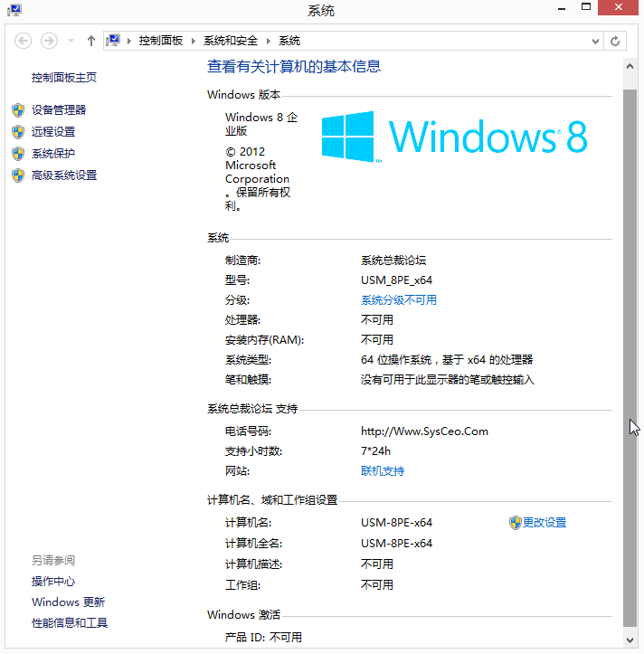Image resolution: width=644 pixels, height=654 pixels.
Task: Open 操作中心 link
Action: click(53, 581)
